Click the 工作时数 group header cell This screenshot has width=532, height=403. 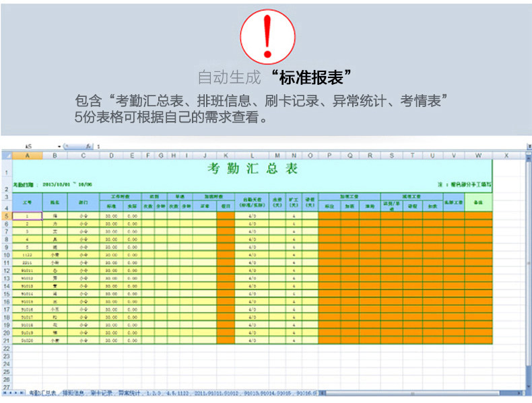[x=121, y=196]
